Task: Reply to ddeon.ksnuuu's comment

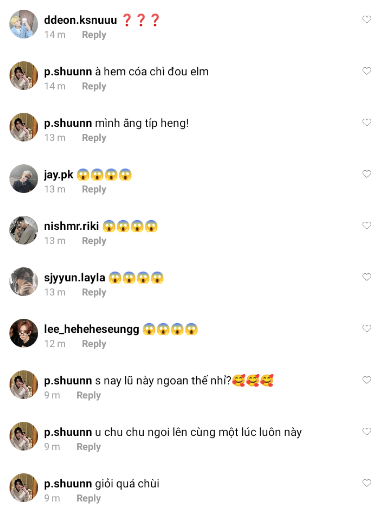Action: [94, 35]
